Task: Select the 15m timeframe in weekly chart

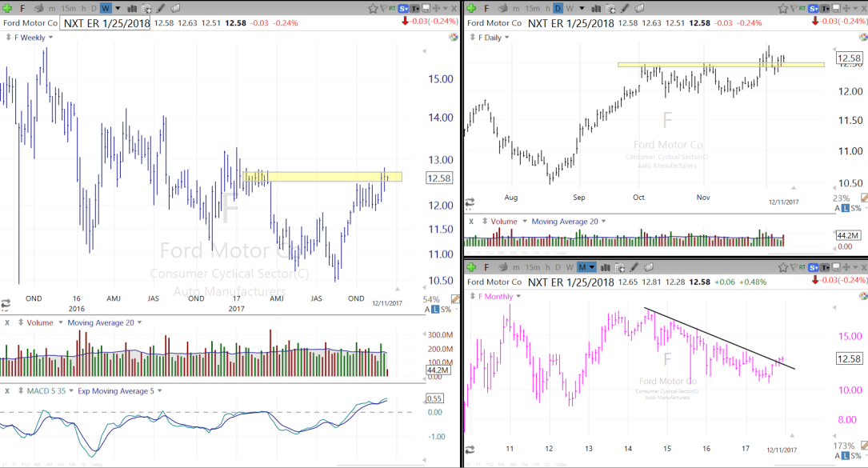Action: click(68, 8)
